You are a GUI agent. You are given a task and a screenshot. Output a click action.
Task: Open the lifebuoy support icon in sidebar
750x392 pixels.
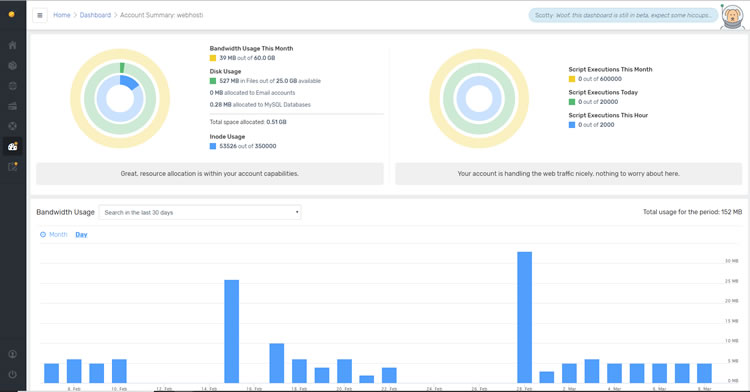tap(12, 126)
